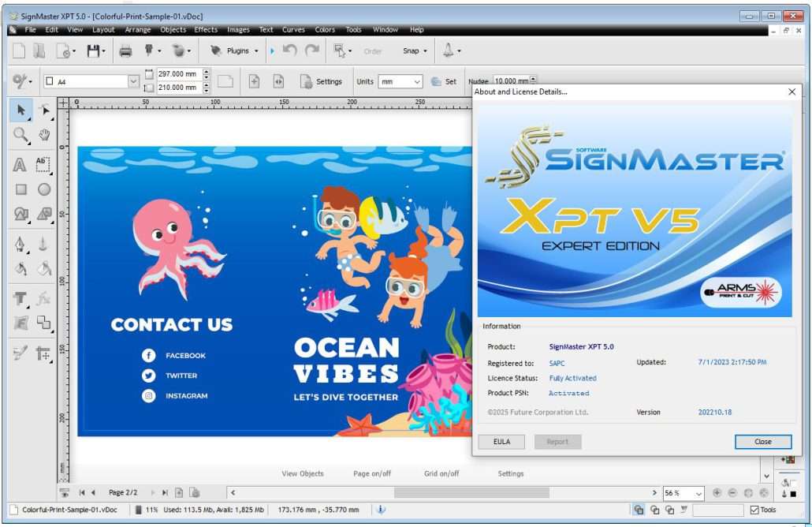Pick the hand pan tool
This screenshot has height=527, width=812.
click(x=44, y=135)
